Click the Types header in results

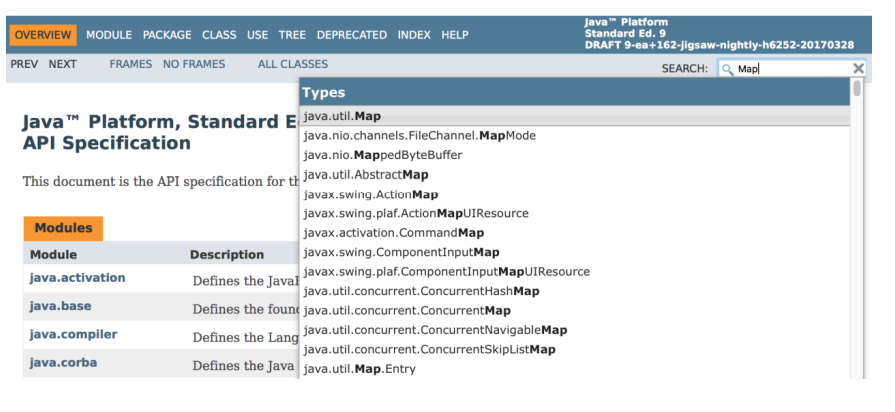(x=575, y=92)
